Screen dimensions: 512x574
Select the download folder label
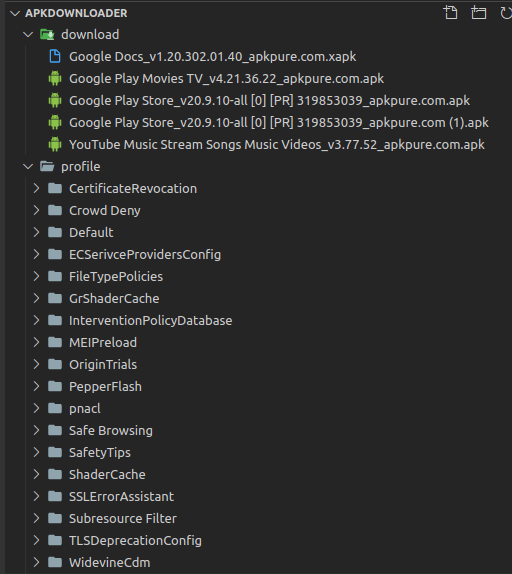click(90, 35)
